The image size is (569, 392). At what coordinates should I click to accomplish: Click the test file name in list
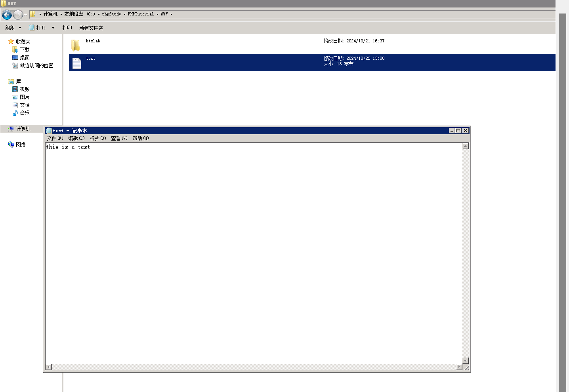91,58
